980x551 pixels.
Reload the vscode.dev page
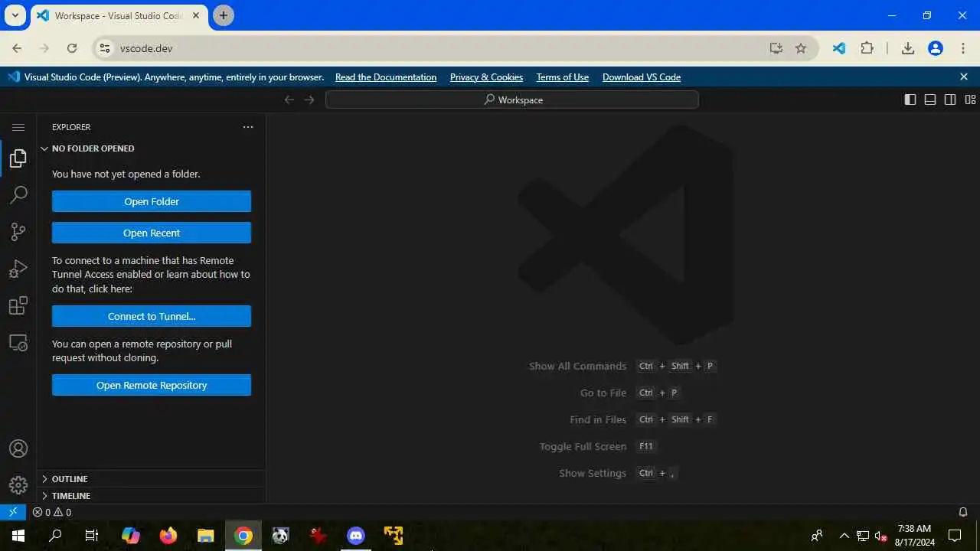(x=72, y=48)
